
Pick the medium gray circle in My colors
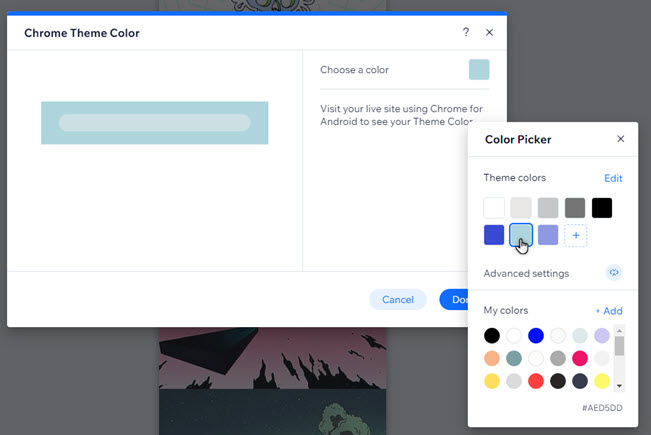coord(558,358)
